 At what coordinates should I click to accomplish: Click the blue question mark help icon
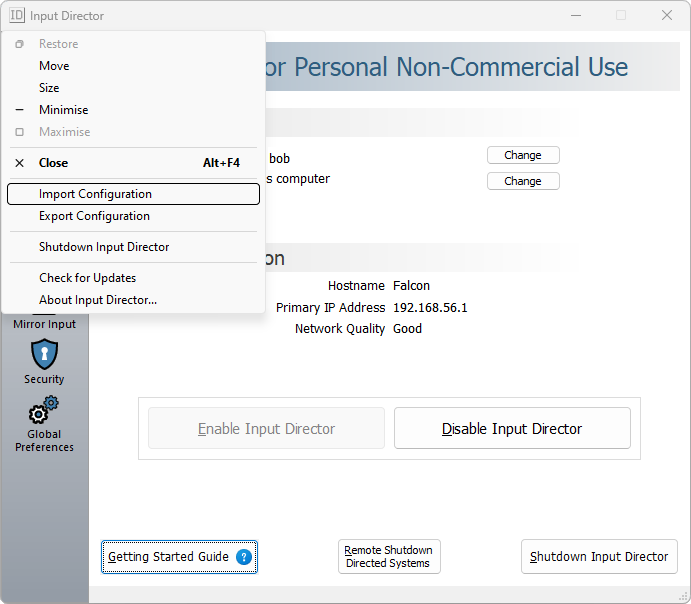[244, 557]
